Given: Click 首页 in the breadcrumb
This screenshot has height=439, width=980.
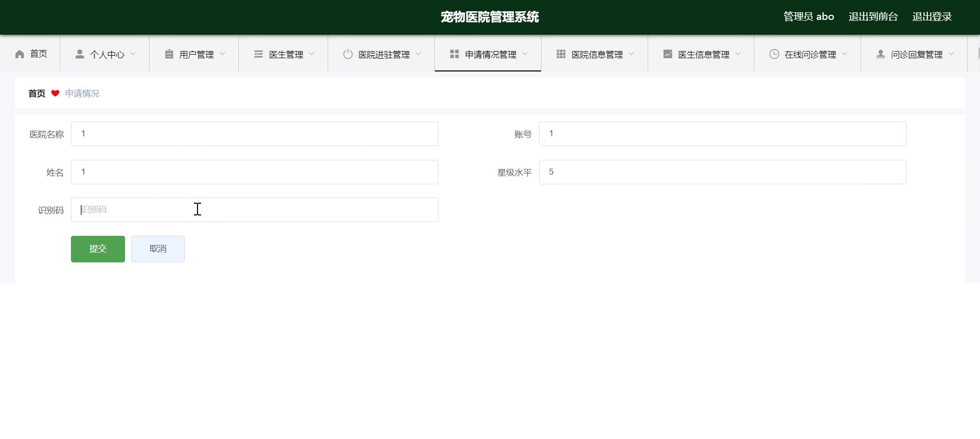Looking at the screenshot, I should (37, 93).
